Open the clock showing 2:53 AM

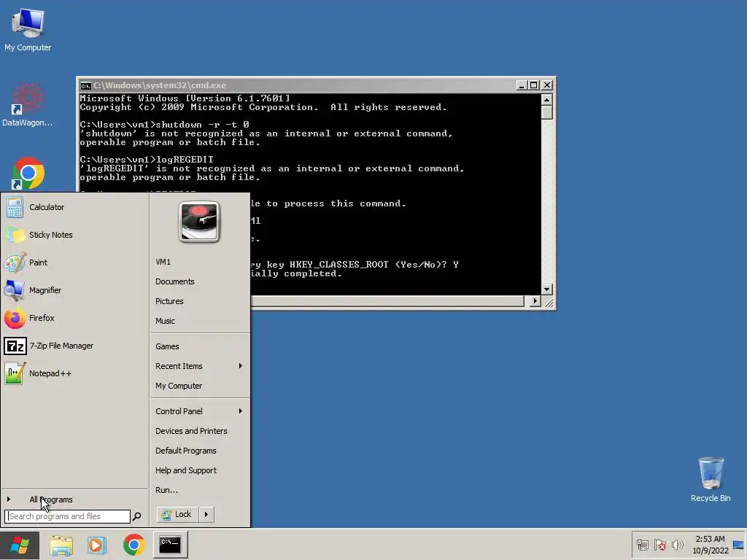[711, 545]
